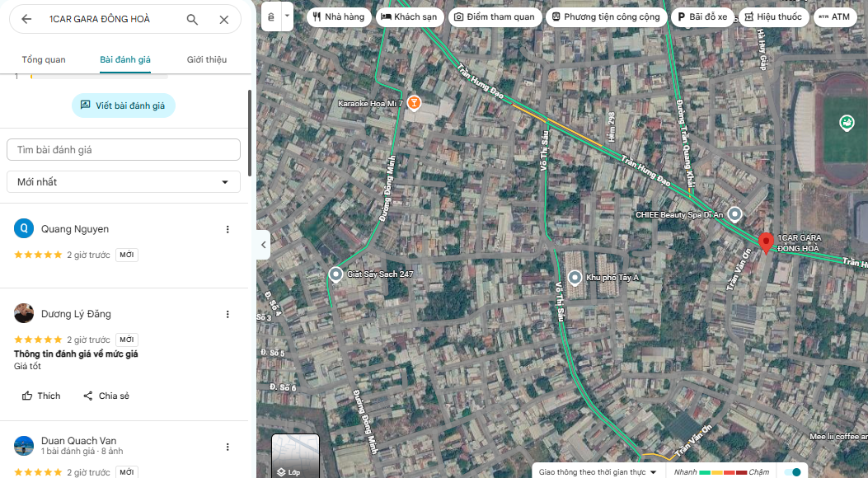Go back using the search box arrow
Viewport: 868px width, 478px height.
(x=26, y=19)
